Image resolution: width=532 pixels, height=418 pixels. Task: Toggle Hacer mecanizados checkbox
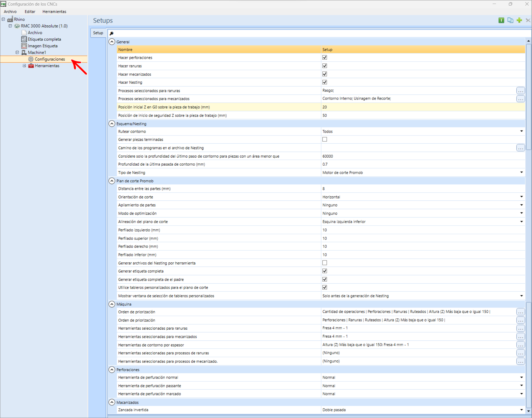pyautogui.click(x=325, y=74)
